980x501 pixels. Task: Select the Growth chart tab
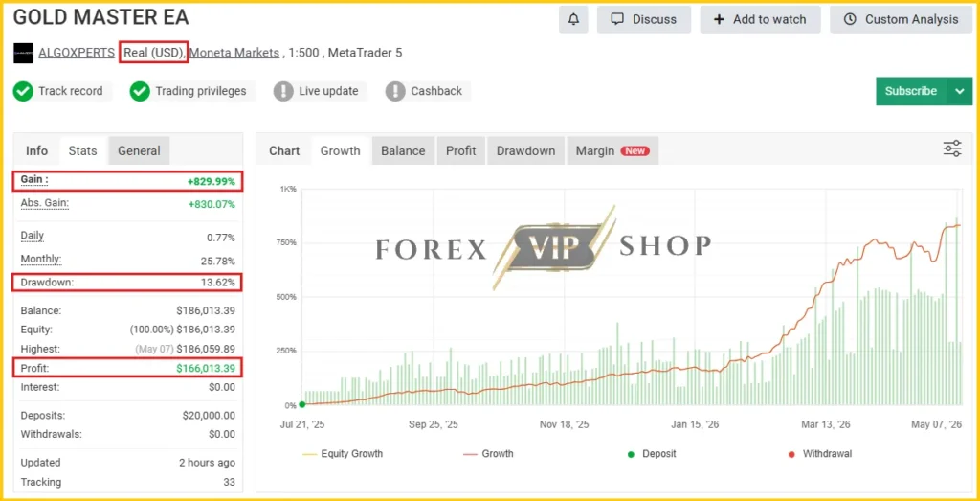[x=340, y=150]
